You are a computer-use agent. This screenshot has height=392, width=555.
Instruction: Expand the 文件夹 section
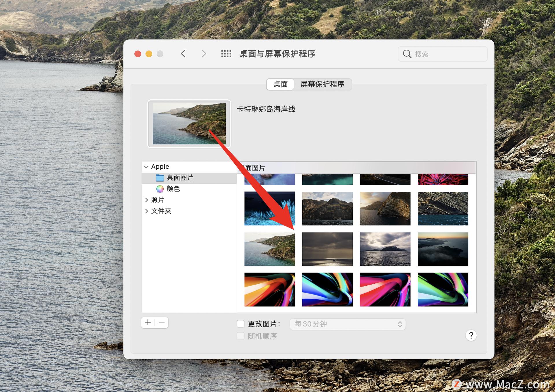pyautogui.click(x=147, y=211)
